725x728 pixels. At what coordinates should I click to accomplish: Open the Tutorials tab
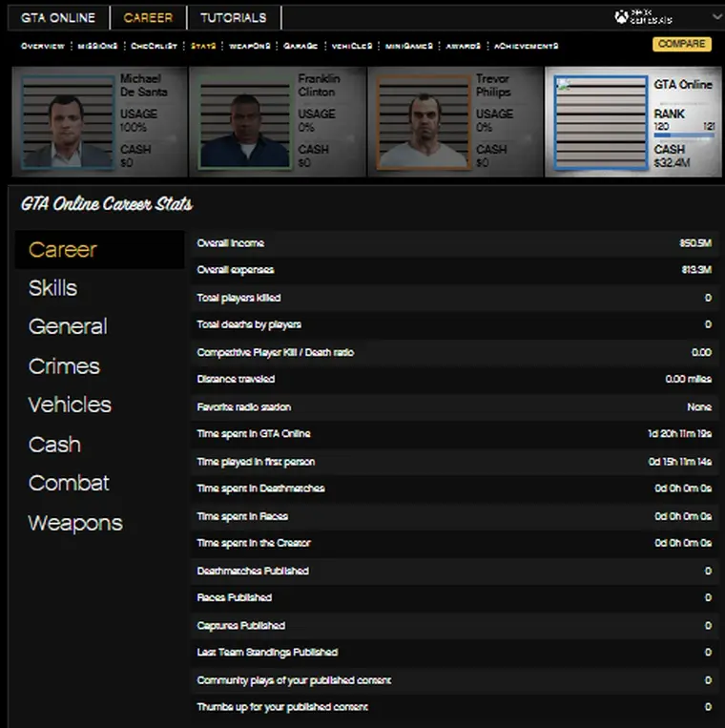(x=233, y=17)
